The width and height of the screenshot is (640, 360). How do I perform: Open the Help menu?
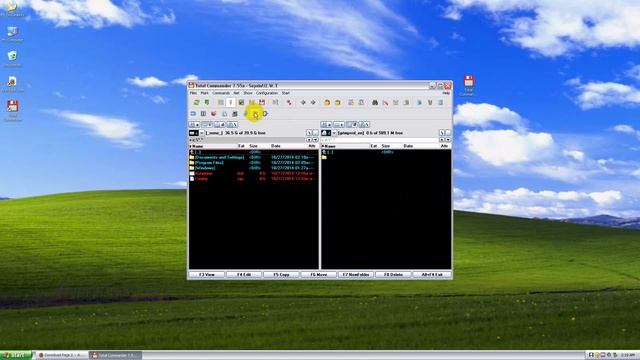(x=446, y=93)
